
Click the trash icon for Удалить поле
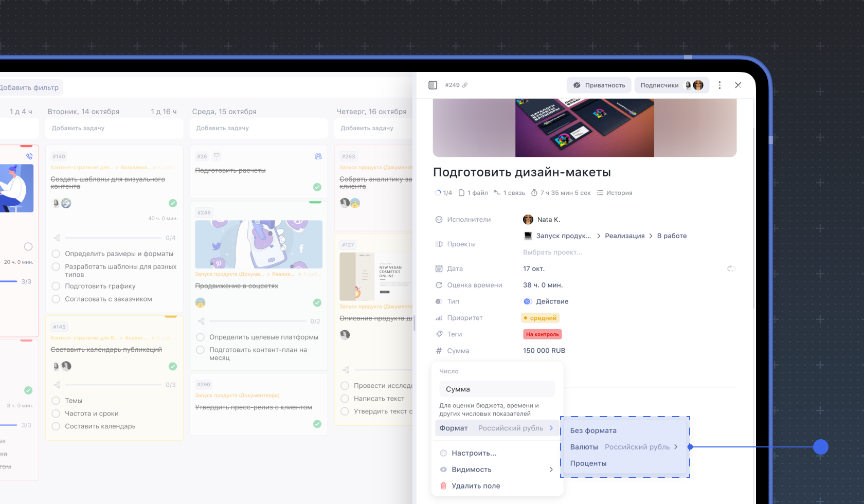[443, 486]
